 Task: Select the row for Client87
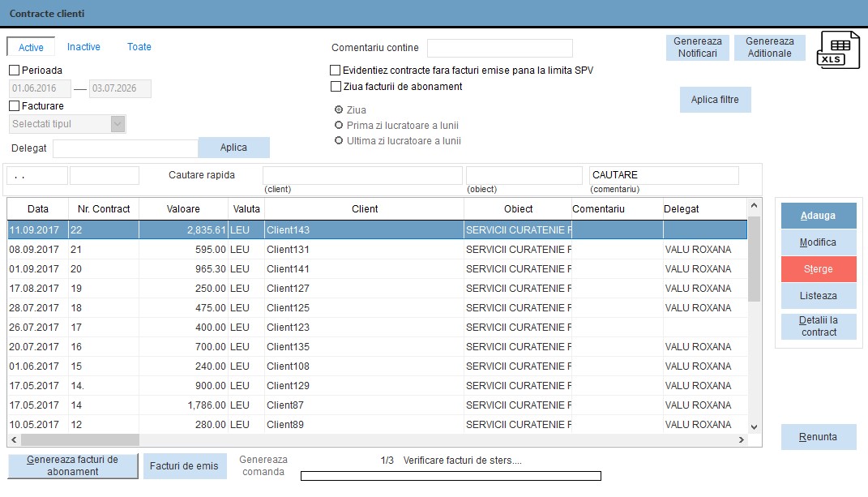377,405
